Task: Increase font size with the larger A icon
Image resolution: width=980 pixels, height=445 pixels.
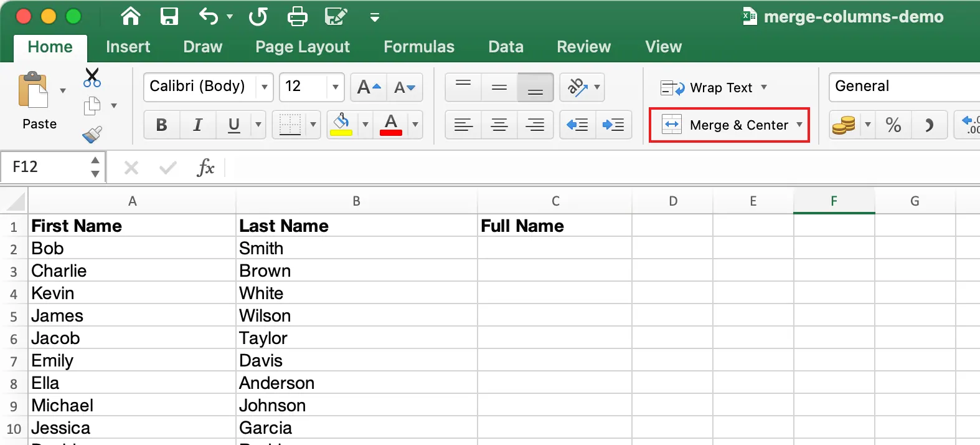Action: (x=368, y=87)
